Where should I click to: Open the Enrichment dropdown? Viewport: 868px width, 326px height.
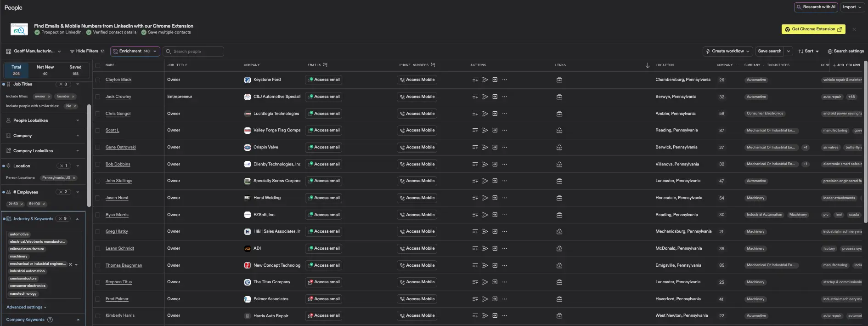pos(135,51)
